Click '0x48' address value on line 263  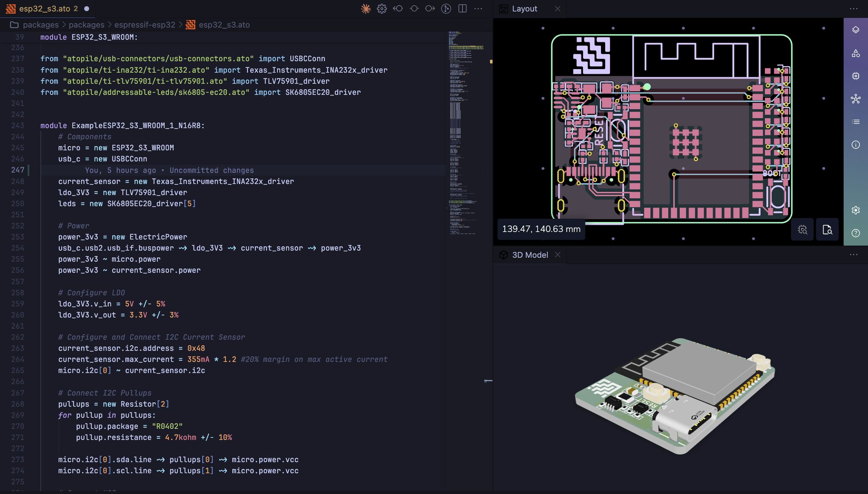click(196, 348)
